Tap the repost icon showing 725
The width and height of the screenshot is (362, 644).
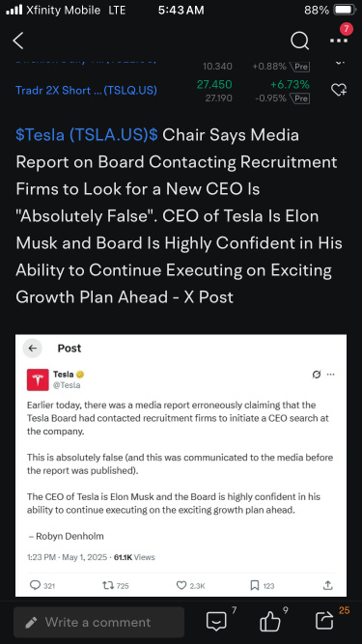(x=107, y=585)
